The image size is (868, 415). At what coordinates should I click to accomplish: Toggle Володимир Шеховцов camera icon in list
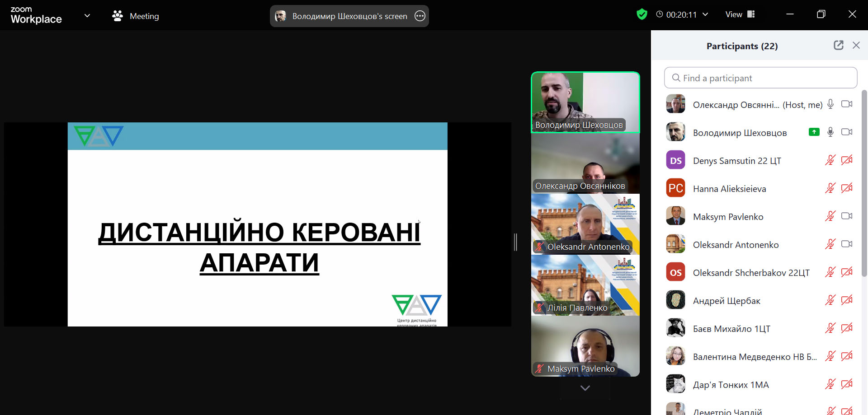click(x=847, y=132)
